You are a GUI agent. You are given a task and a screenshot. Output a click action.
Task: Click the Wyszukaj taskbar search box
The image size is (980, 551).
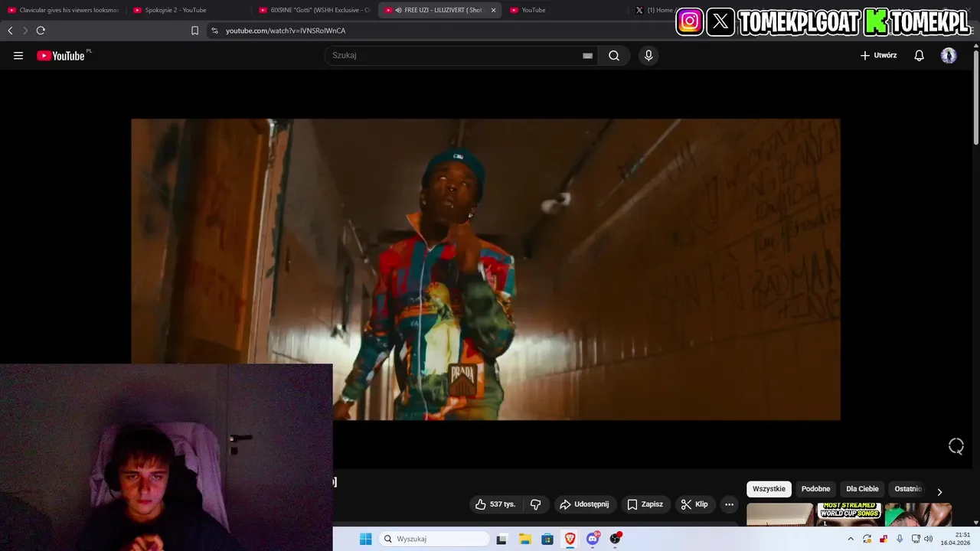(x=434, y=539)
